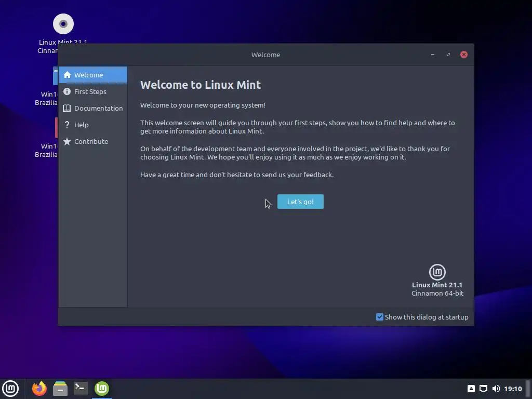Open the Welcome sidebar section
The height and width of the screenshot is (399, 532).
coord(93,75)
